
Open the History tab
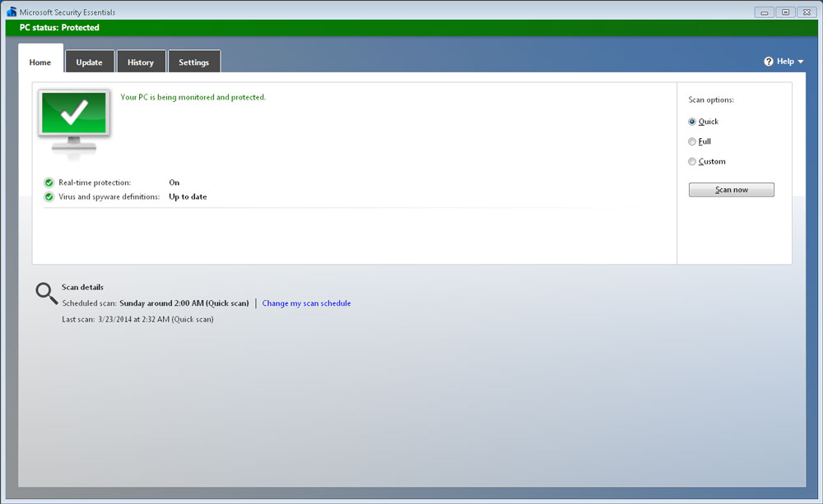coord(141,62)
